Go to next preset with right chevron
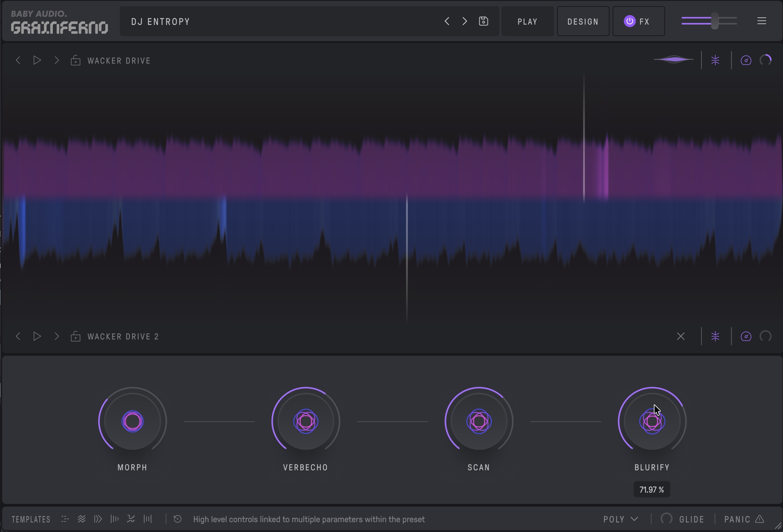Screen dimensions: 783x532 tap(465, 21)
